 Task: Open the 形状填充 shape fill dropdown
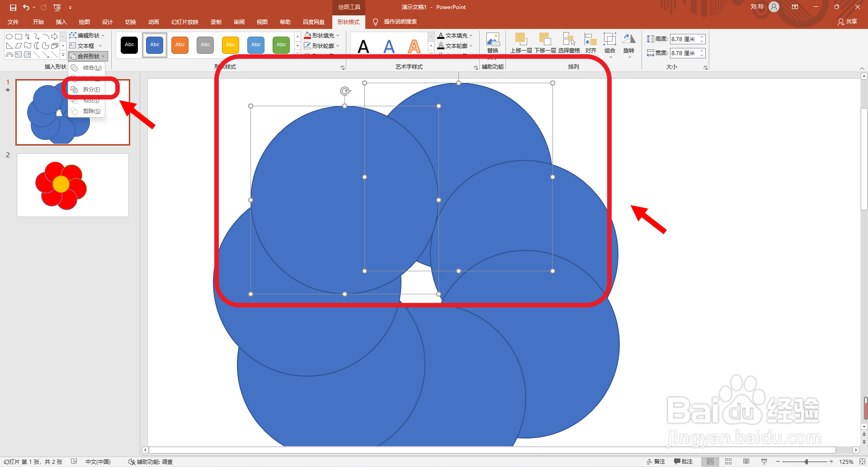click(x=321, y=35)
